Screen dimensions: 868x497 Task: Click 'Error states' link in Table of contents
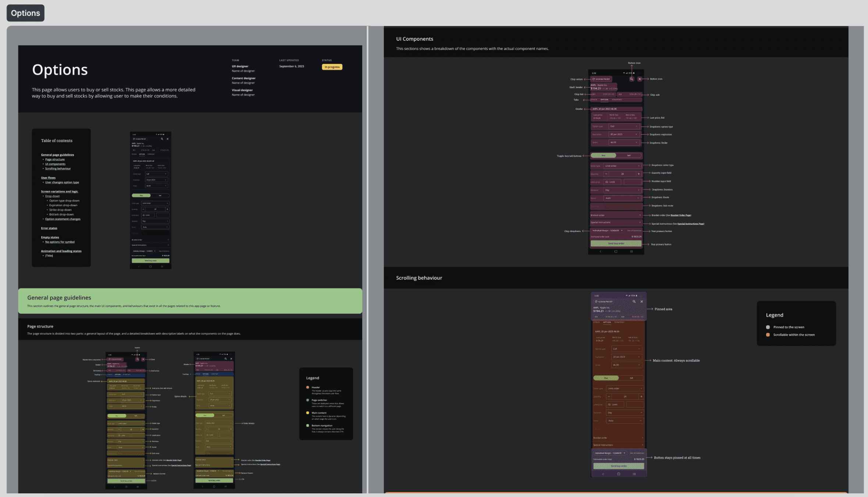(x=49, y=228)
